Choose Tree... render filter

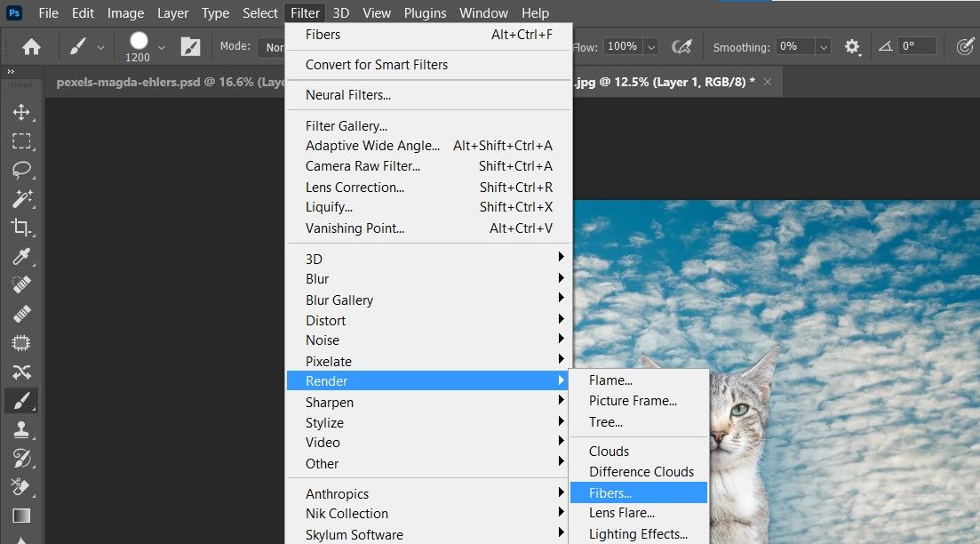tap(639, 422)
